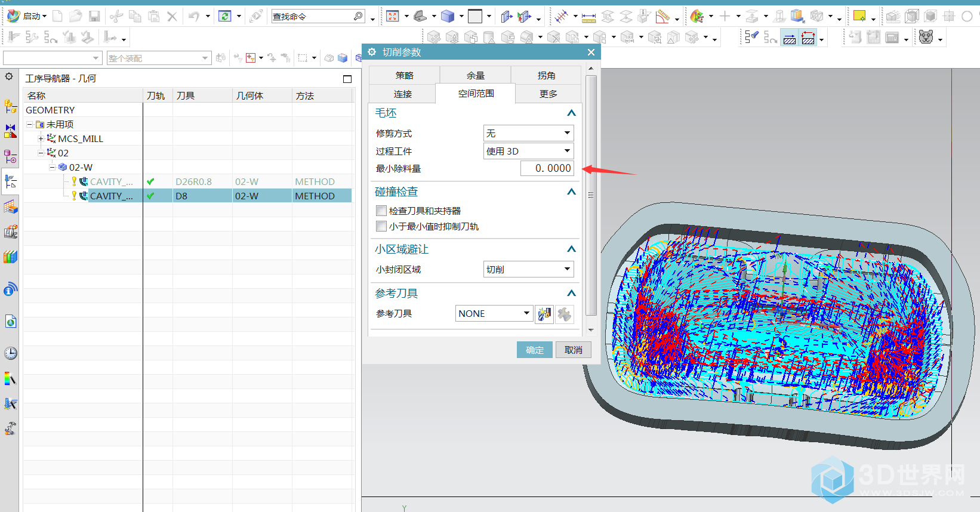Enable 检查刀具和夹持器 checkbox
980x512 pixels.
(x=381, y=211)
